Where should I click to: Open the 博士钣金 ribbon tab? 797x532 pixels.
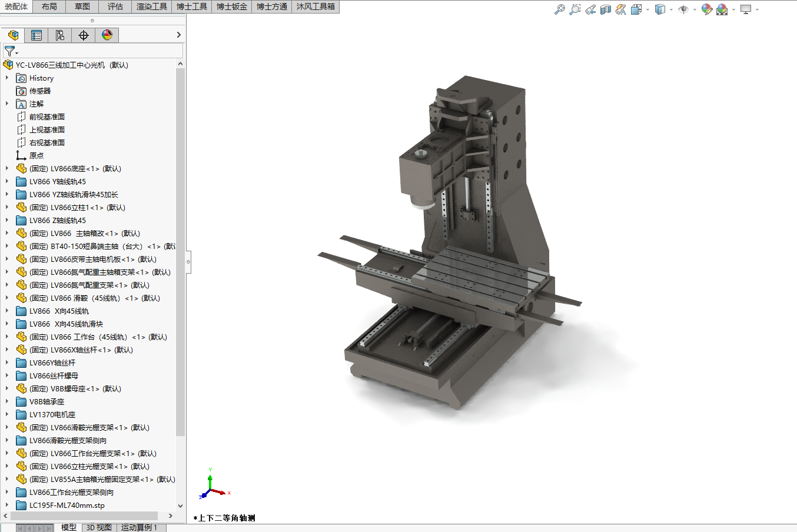coord(232,6)
